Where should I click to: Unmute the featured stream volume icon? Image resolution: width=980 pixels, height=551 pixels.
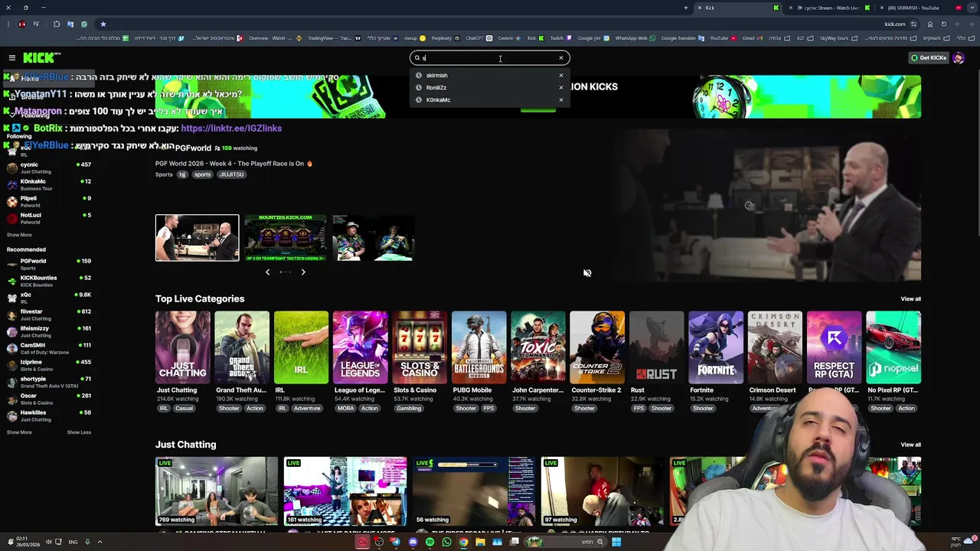coord(587,272)
